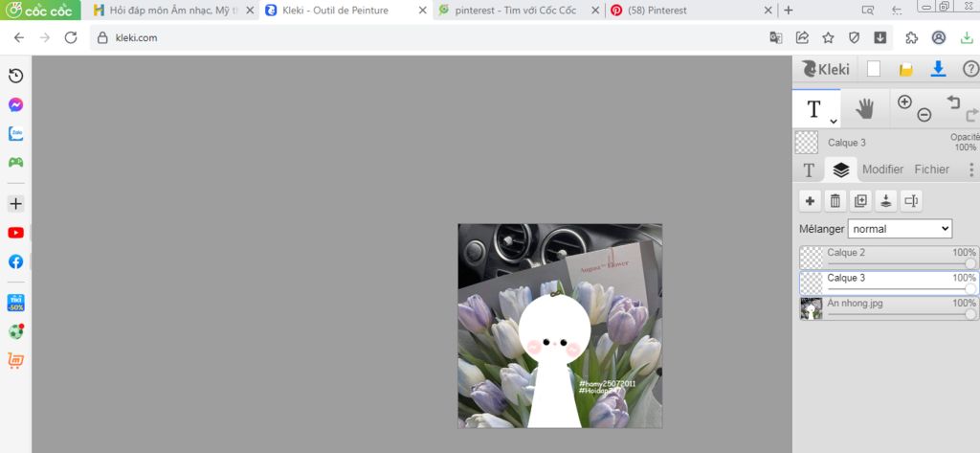980x453 pixels.
Task: Open the Fichier tab
Action: pyautogui.click(x=932, y=170)
